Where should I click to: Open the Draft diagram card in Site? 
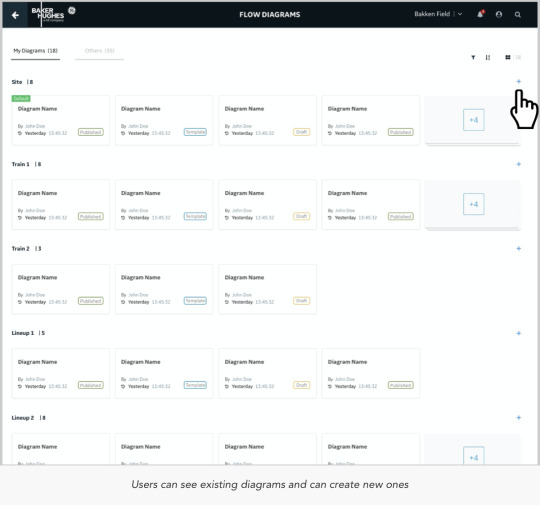268,120
